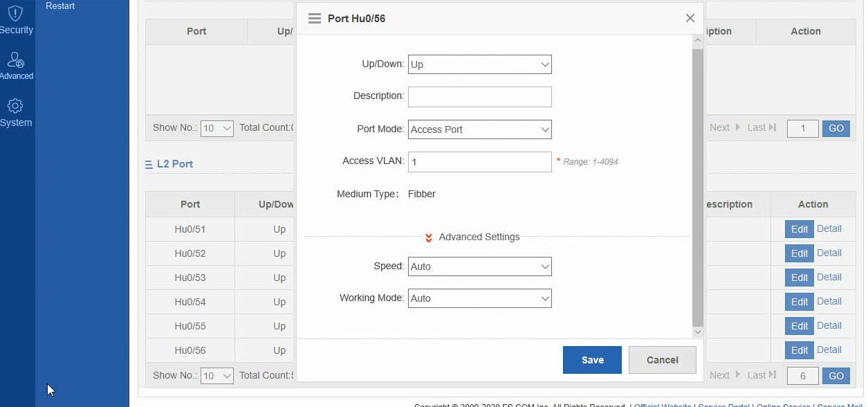Click GO button in L2 Port pagination
The image size is (868, 407).
coord(835,376)
